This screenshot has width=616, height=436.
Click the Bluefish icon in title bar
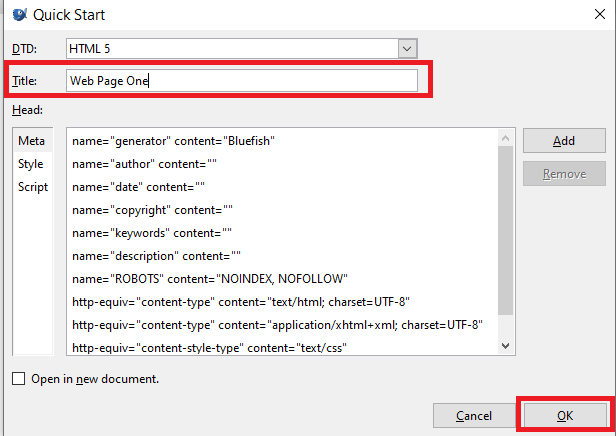[19, 15]
